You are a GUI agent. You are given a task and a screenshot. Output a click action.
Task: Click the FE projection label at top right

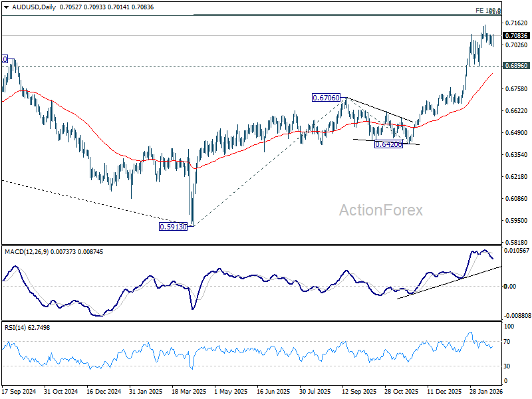click(x=488, y=11)
